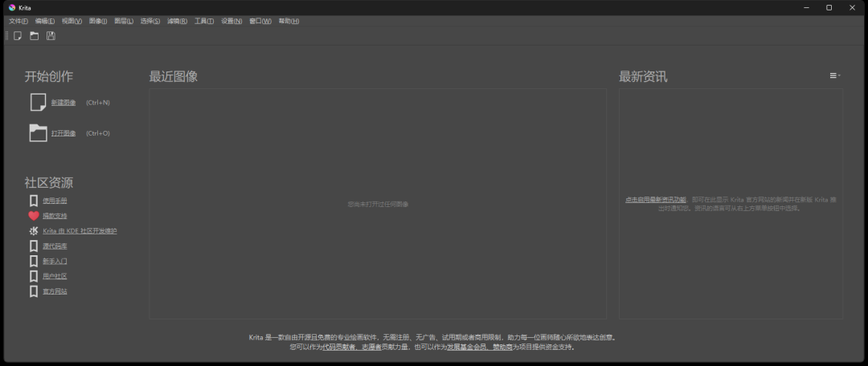Open the 用户社区 link
The height and width of the screenshot is (366, 868).
(55, 276)
